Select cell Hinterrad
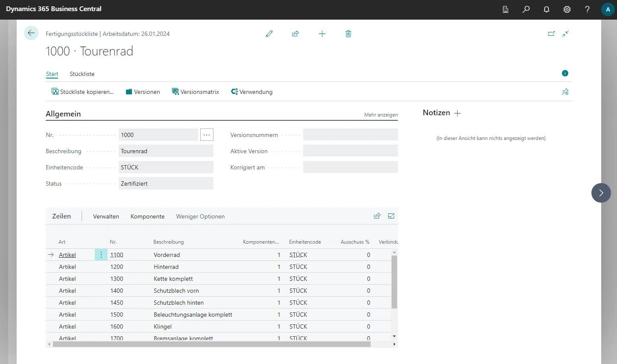The image size is (617, 364). (166, 267)
